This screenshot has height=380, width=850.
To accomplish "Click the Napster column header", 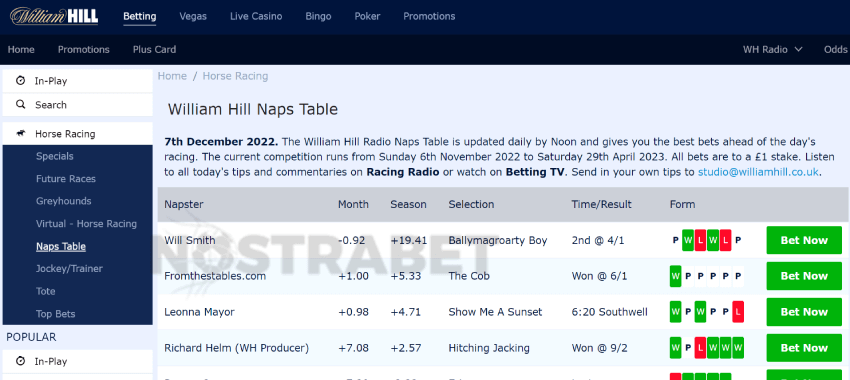I will tap(184, 204).
